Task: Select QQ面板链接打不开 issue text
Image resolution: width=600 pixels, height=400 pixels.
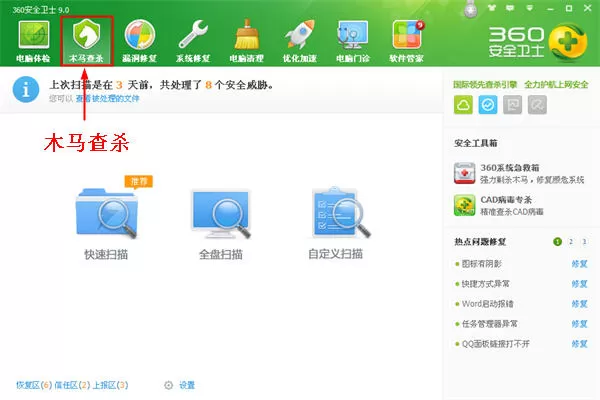Action: click(x=496, y=344)
